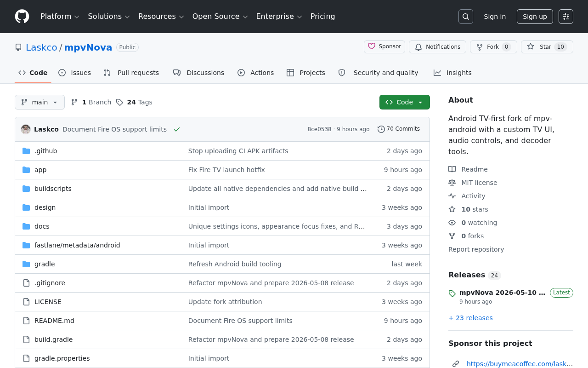This screenshot has height=368, width=588.
Task: Click the Readme book icon in About
Action: (x=452, y=169)
